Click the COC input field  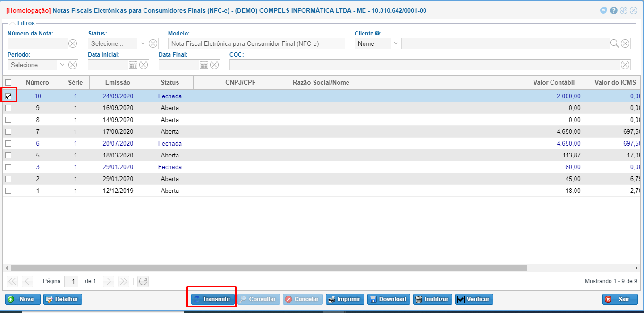[424, 65]
